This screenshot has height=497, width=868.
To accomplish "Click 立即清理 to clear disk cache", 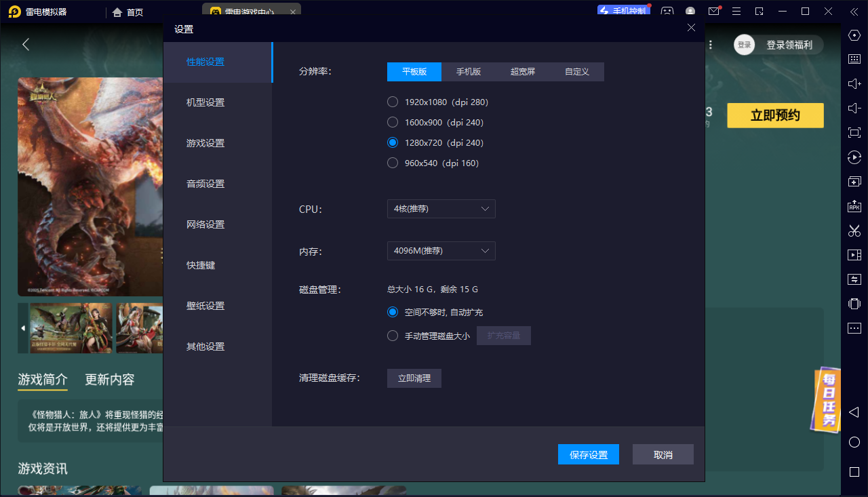I will click(414, 378).
